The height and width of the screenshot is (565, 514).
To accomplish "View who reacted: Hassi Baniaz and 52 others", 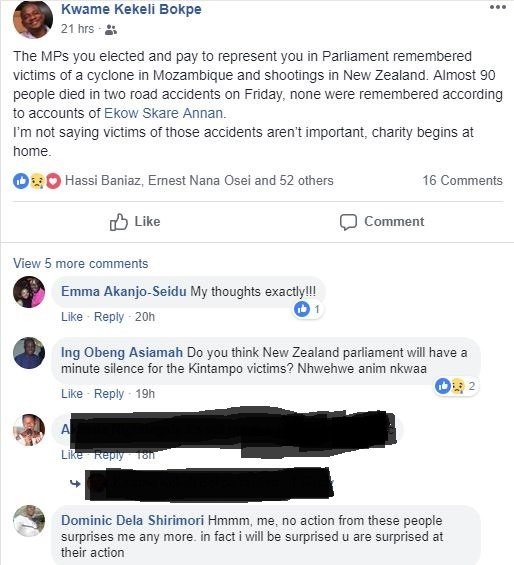I will (x=199, y=181).
